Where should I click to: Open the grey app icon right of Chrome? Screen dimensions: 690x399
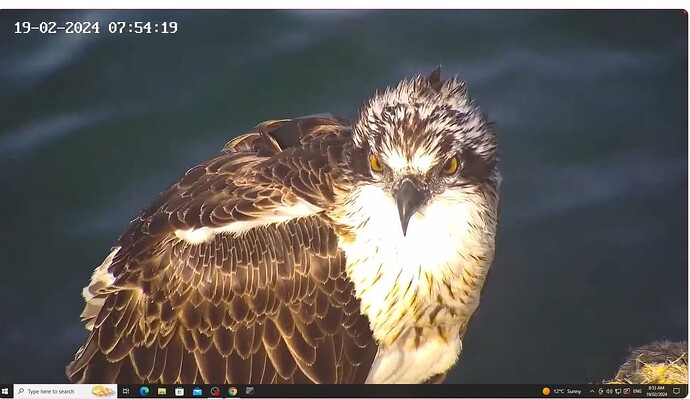[250, 391]
